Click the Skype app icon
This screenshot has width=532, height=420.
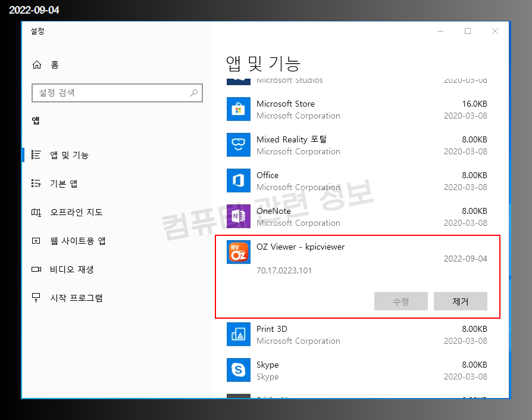click(x=239, y=370)
